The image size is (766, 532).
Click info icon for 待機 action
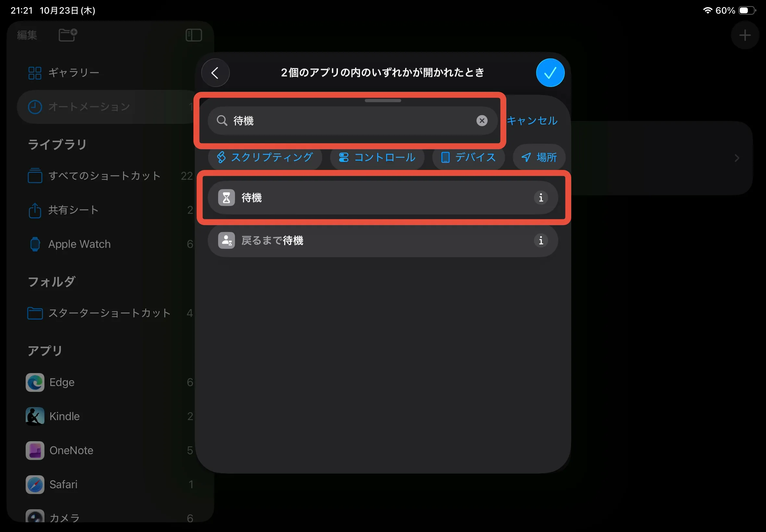(540, 198)
